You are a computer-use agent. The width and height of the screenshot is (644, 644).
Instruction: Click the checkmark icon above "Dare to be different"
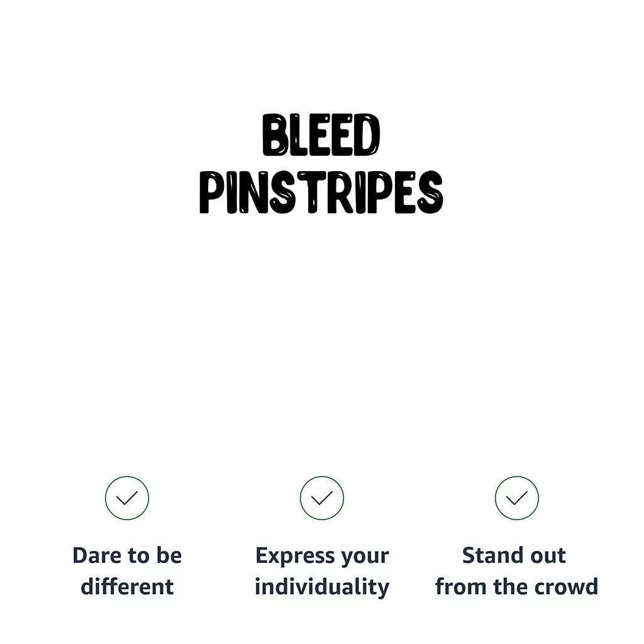click(x=127, y=498)
